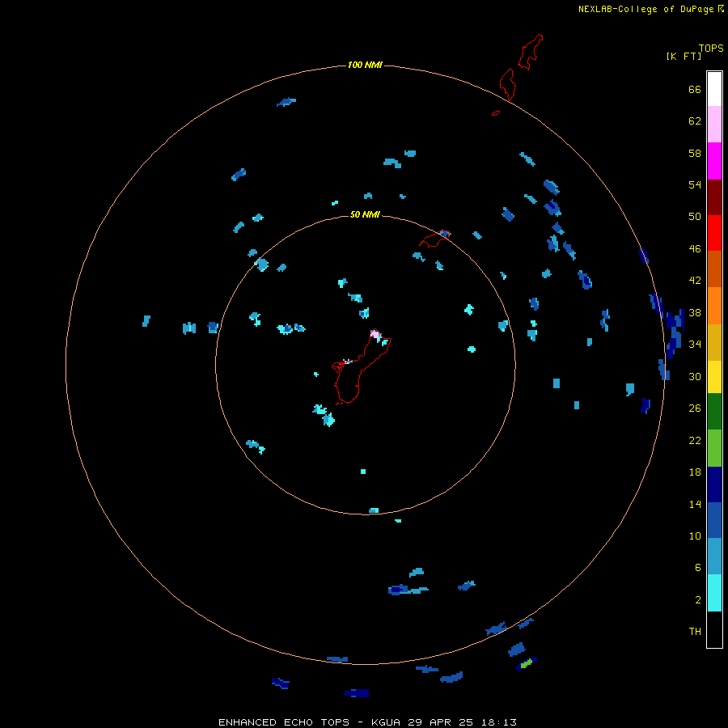Click the TH threshold label in legend
Image resolution: width=728 pixels, height=728 pixels.
pos(695,631)
